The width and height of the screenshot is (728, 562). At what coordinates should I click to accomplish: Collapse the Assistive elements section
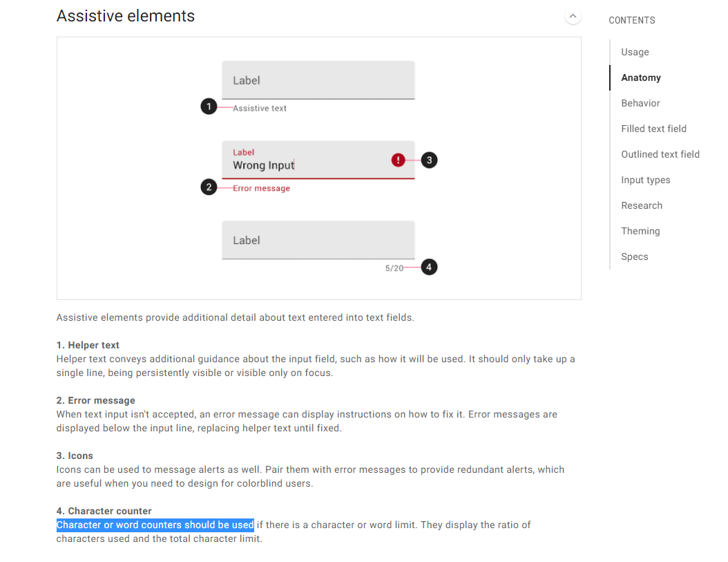tap(573, 16)
